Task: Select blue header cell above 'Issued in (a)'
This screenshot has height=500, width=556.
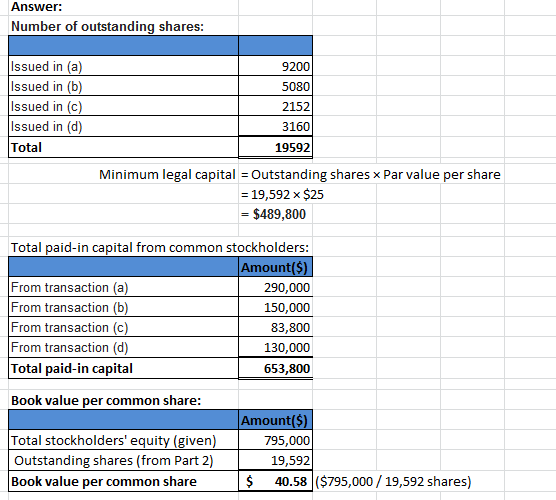Action: 123,45
